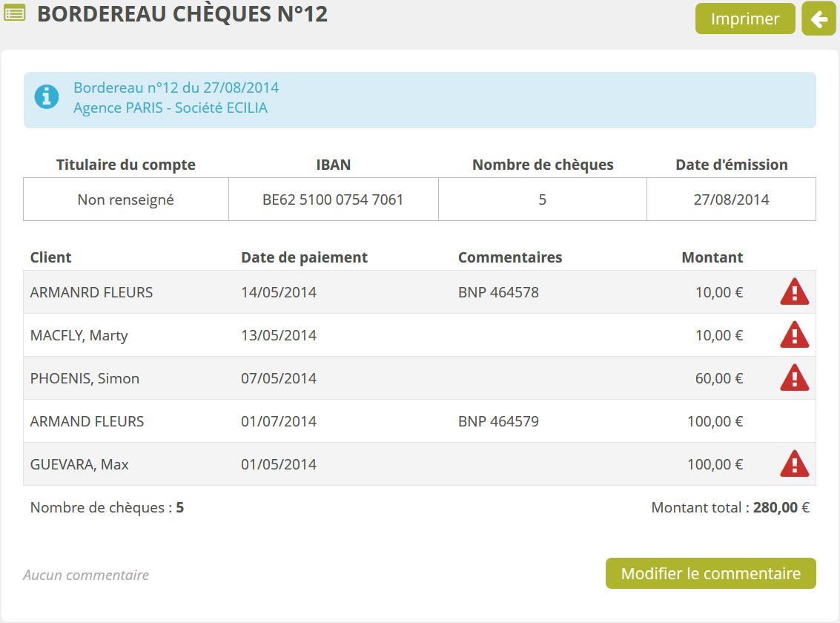Viewport: 840px width, 623px height.
Task: Click the list icon beside Bordereau title
Action: click(15, 14)
